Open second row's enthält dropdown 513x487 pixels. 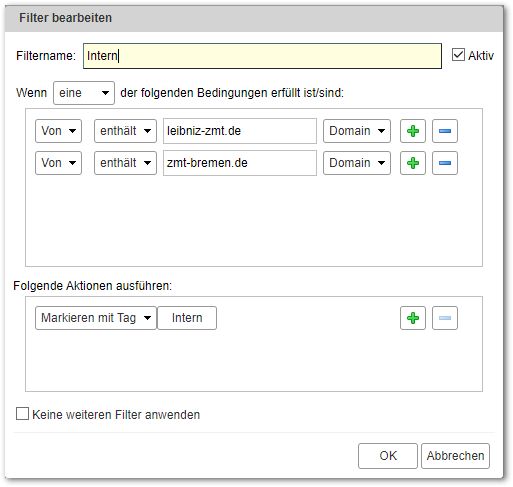(125, 163)
